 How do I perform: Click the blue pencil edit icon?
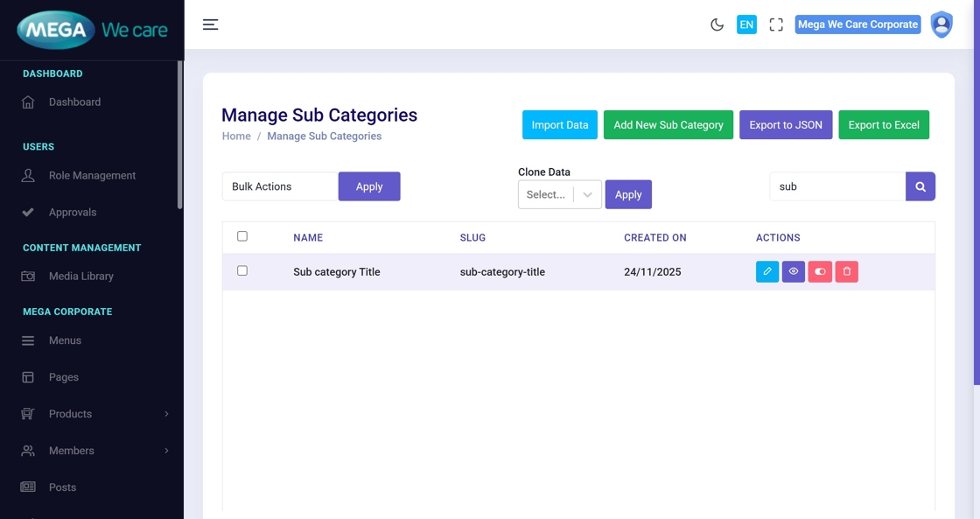[x=766, y=272]
